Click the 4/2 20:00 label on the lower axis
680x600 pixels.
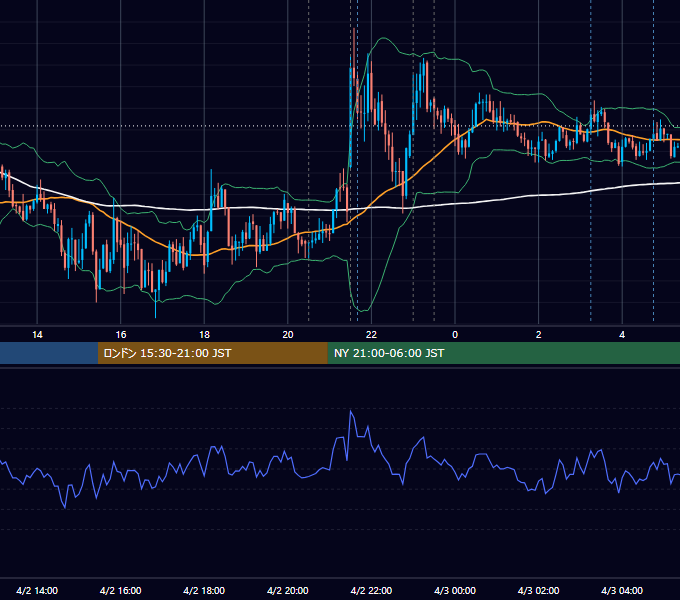pyautogui.click(x=288, y=590)
